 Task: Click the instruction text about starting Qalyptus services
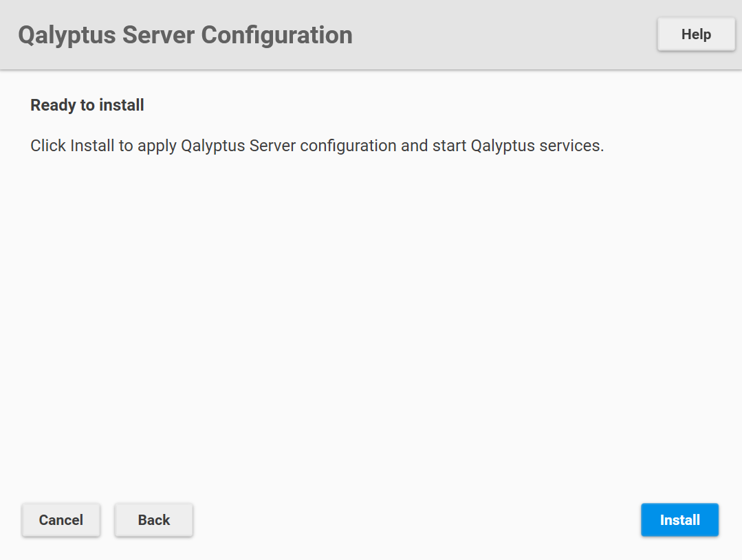pyautogui.click(x=316, y=146)
